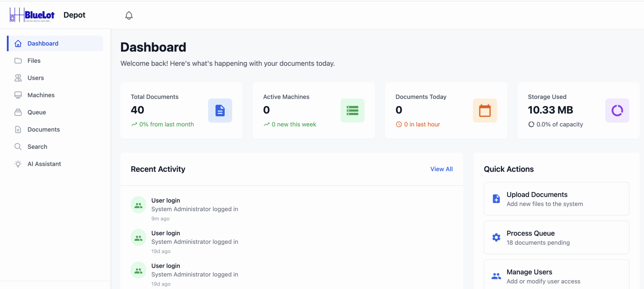
Task: Click the blue document icon in Total Documents
Action: point(220,110)
